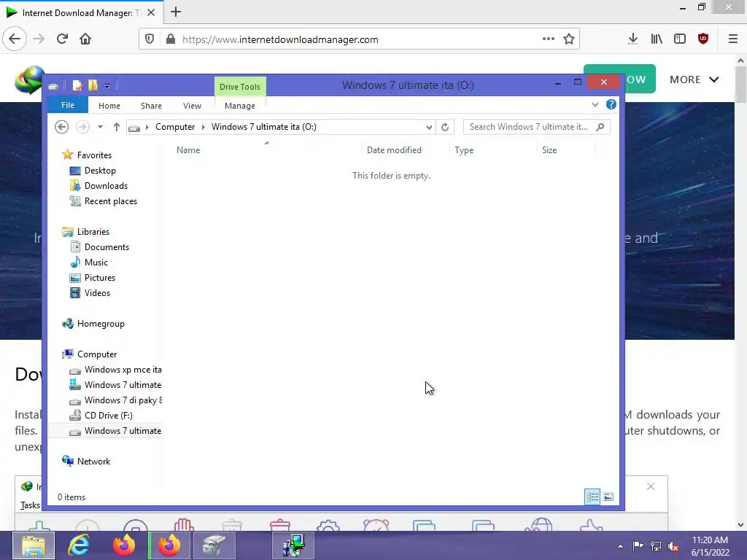Image resolution: width=747 pixels, height=560 pixels.
Task: Open File Explorer from taskbar
Action: (34, 545)
